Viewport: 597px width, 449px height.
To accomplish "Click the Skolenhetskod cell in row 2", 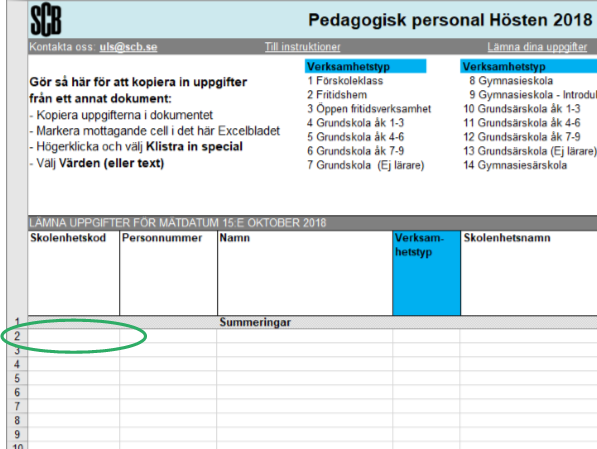I will [73, 336].
